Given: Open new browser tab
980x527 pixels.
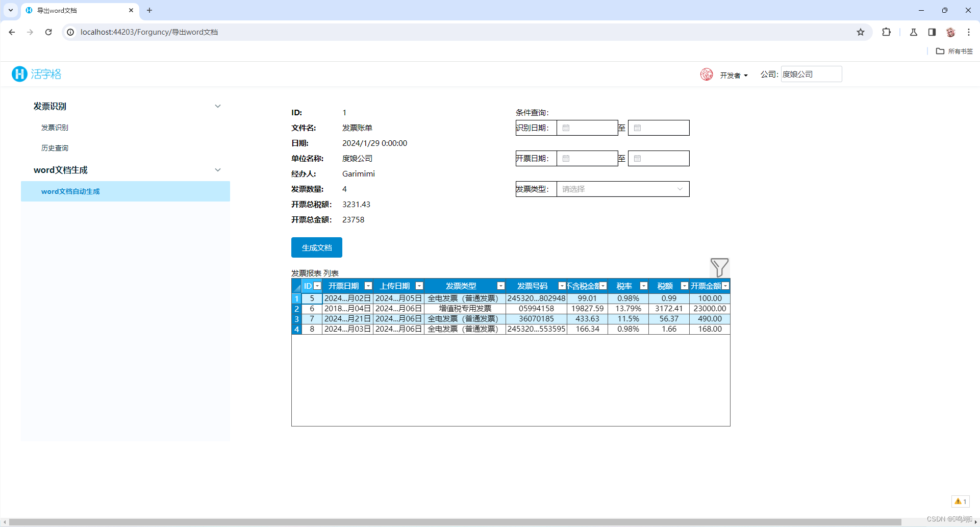Looking at the screenshot, I should coord(149,10).
